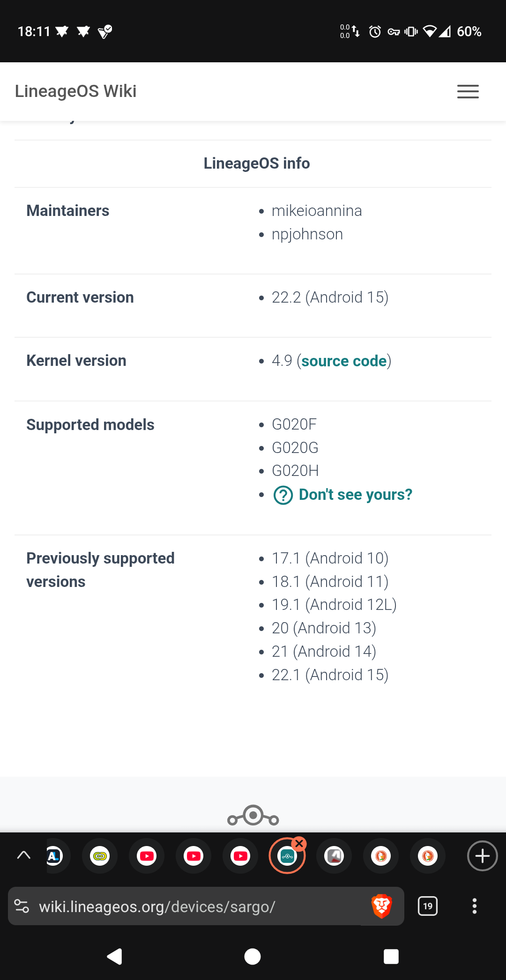
Task: Switch to the leftmost blue 'A' tab
Action: pos(55,856)
